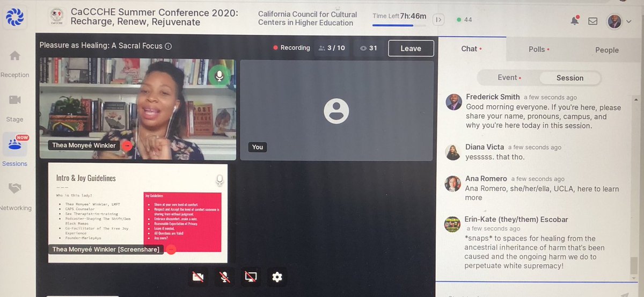Screen dimensions: 644x297
Task: Open the settings gear below videos
Action: click(277, 277)
